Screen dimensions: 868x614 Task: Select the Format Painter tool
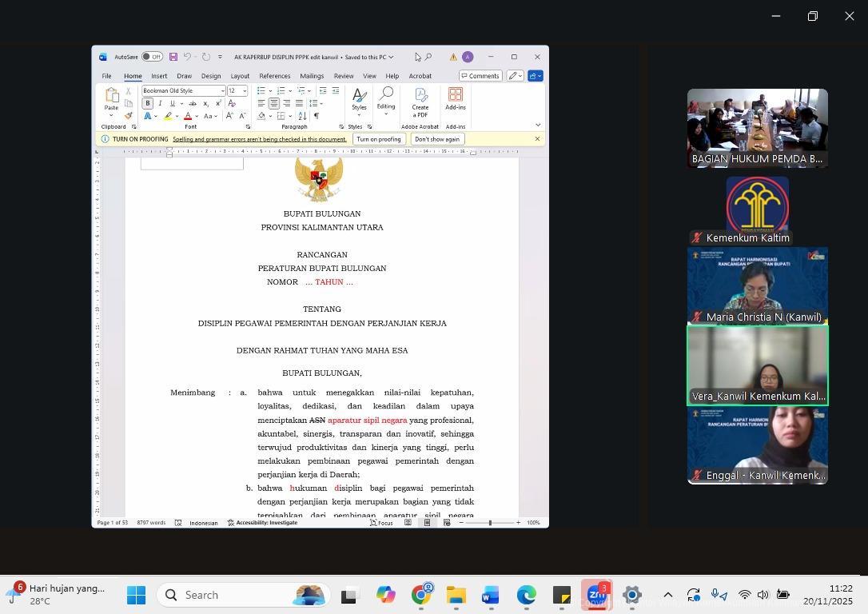(x=128, y=116)
